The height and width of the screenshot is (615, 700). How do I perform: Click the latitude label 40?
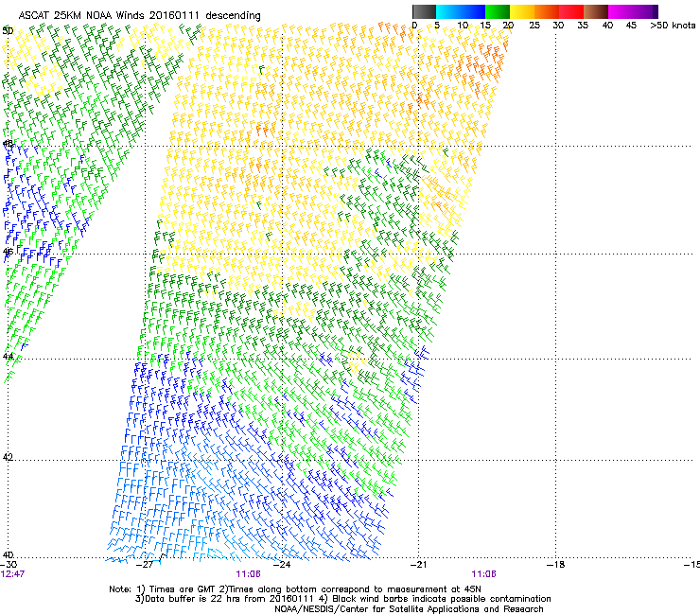tap(8, 555)
